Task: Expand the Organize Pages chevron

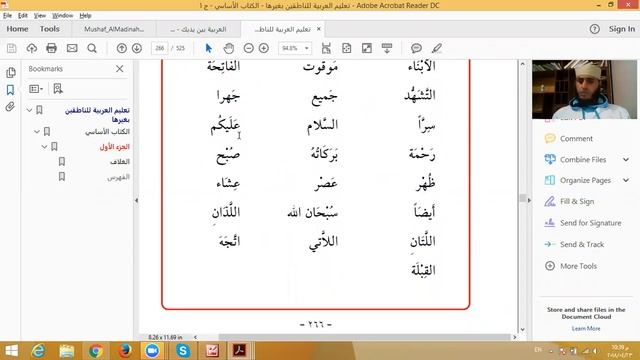Action: [x=626, y=180]
